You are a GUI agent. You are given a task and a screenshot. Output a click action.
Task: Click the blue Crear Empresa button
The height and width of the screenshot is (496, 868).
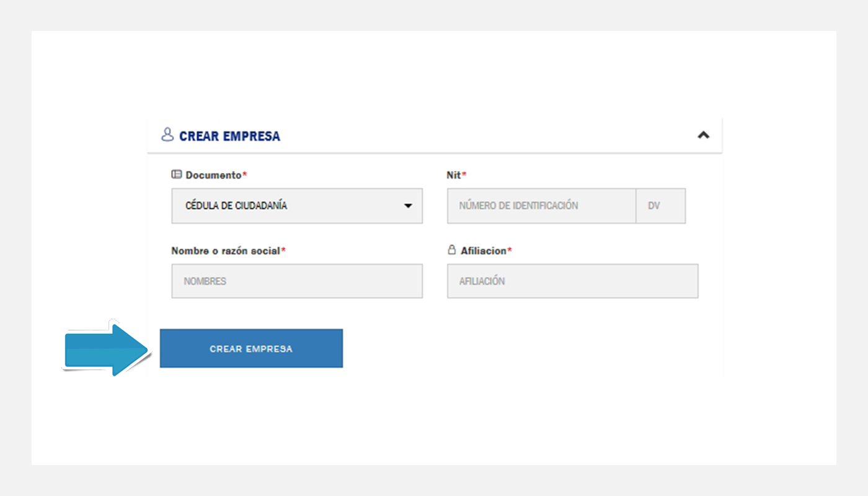(251, 348)
